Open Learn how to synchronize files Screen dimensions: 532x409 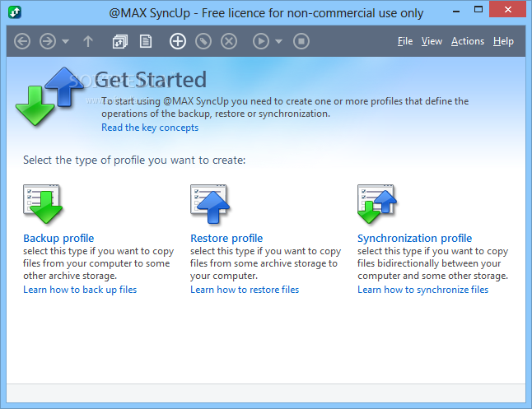tap(422, 290)
